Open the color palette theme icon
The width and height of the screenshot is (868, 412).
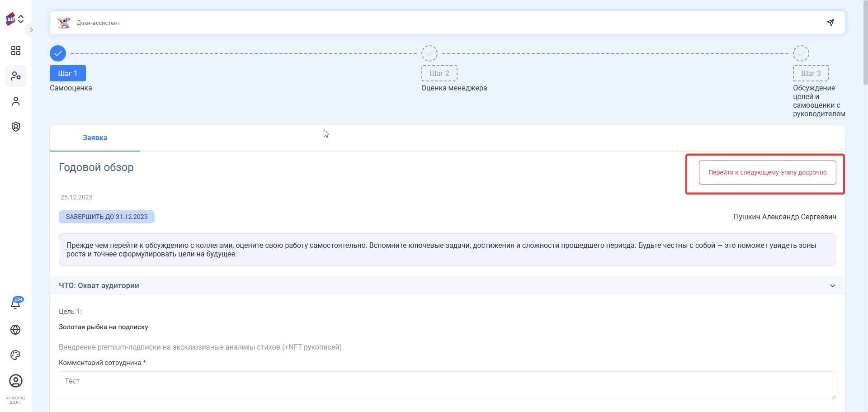(x=16, y=355)
